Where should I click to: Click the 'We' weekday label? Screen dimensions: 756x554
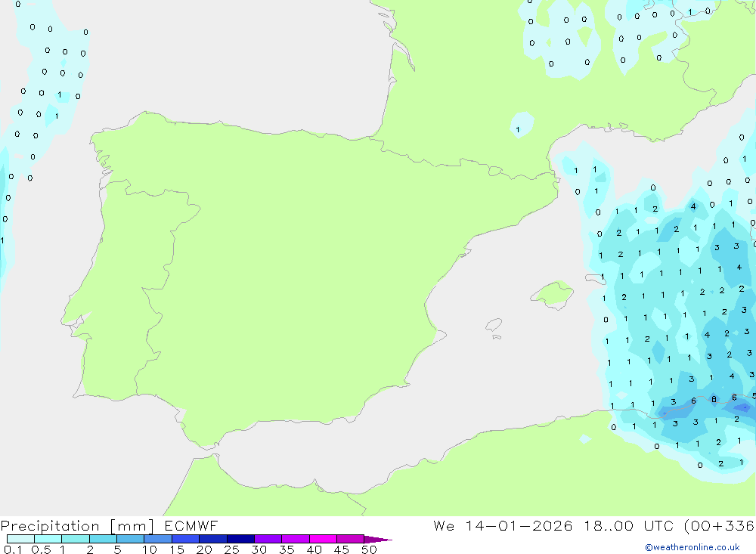tap(444, 525)
